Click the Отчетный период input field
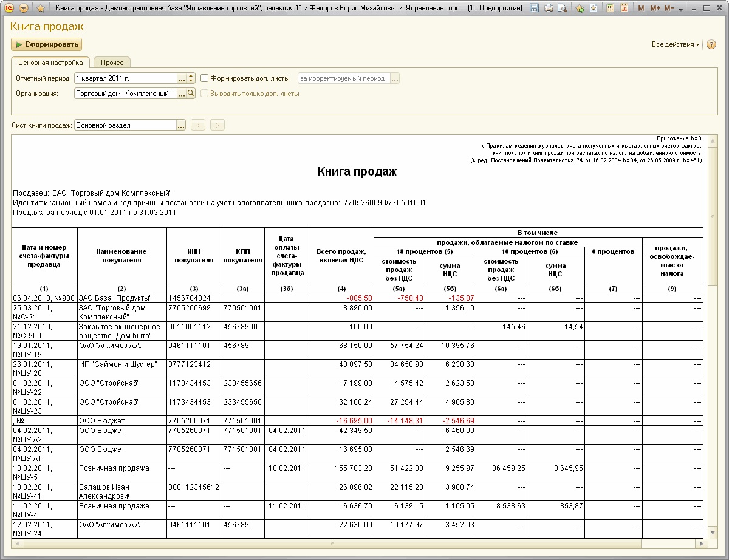 pos(125,78)
